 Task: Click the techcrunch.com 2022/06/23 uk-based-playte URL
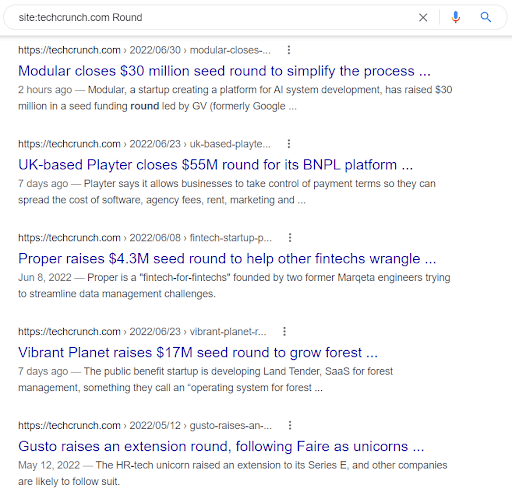tap(144, 144)
